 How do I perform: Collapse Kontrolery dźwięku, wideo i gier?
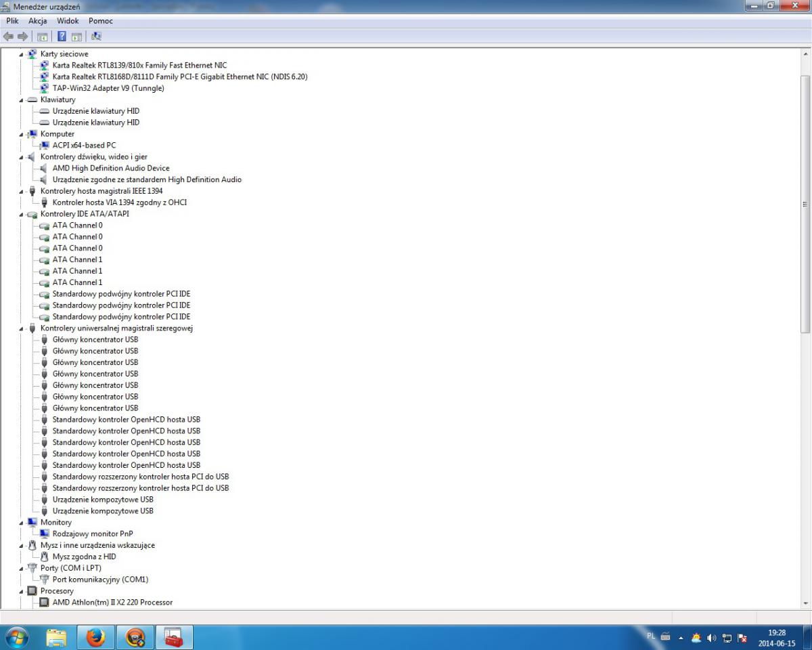click(x=22, y=157)
